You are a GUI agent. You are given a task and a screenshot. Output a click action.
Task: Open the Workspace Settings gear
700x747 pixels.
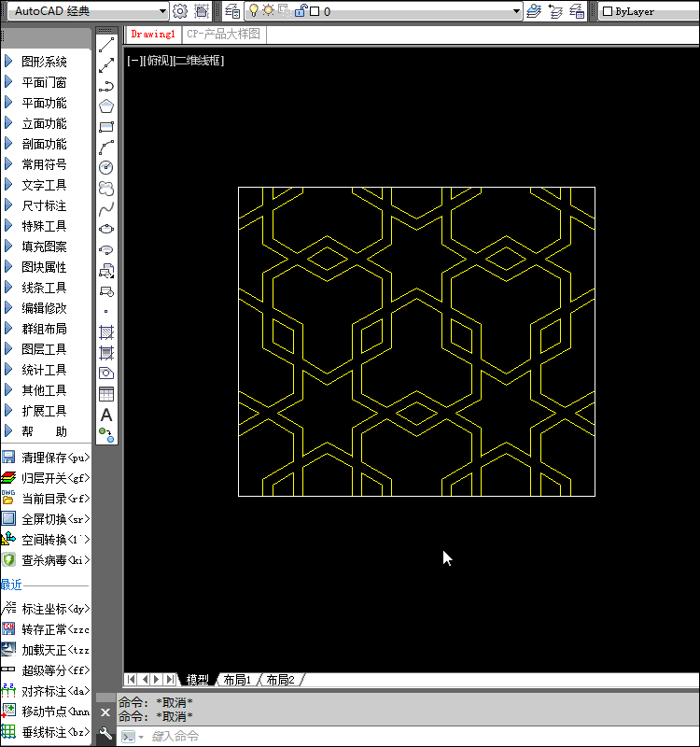[x=180, y=11]
